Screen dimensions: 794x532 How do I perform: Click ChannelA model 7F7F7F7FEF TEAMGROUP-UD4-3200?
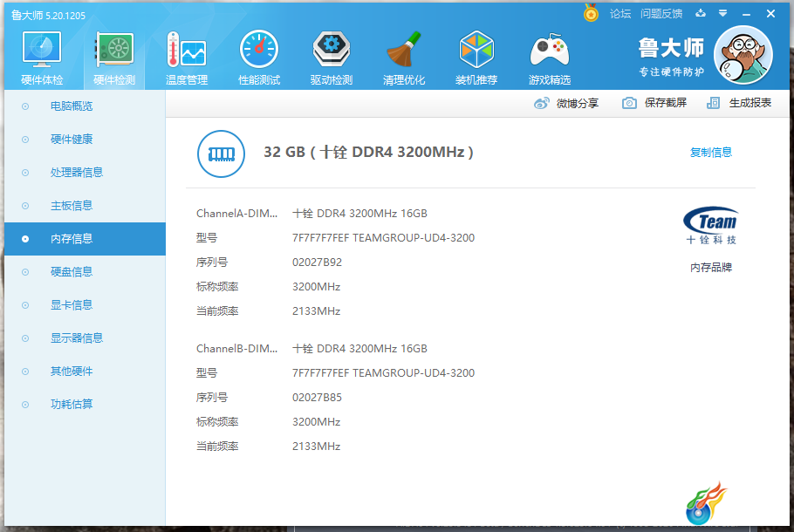coord(383,238)
